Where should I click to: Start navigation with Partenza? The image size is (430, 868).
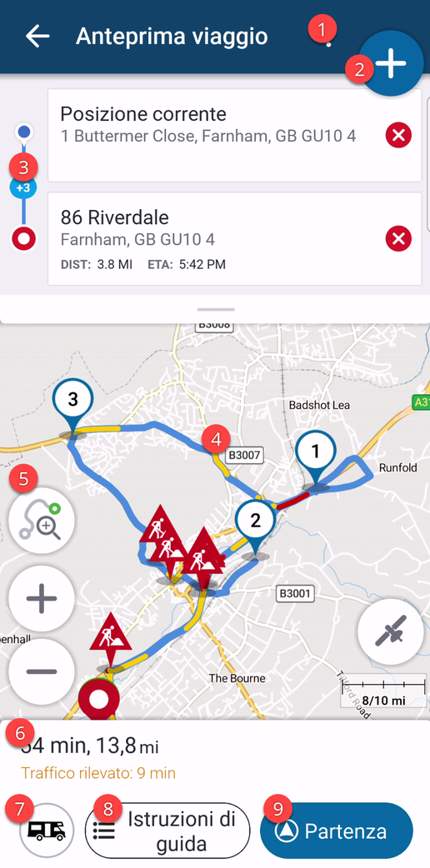(x=337, y=831)
